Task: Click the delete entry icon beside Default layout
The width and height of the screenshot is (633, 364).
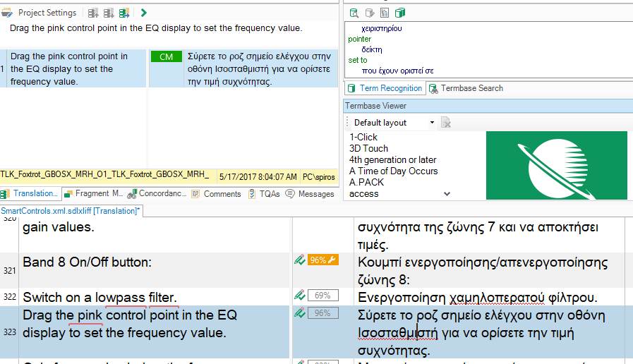Action: tap(446, 122)
